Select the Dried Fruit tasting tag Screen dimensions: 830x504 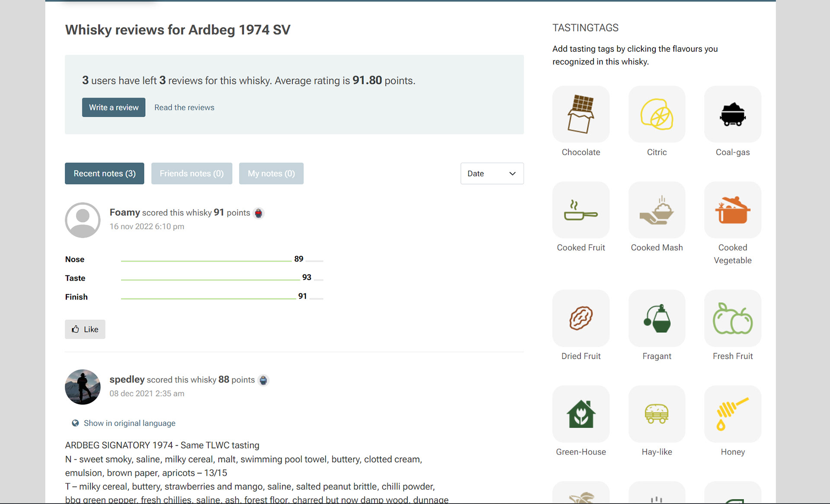point(581,319)
